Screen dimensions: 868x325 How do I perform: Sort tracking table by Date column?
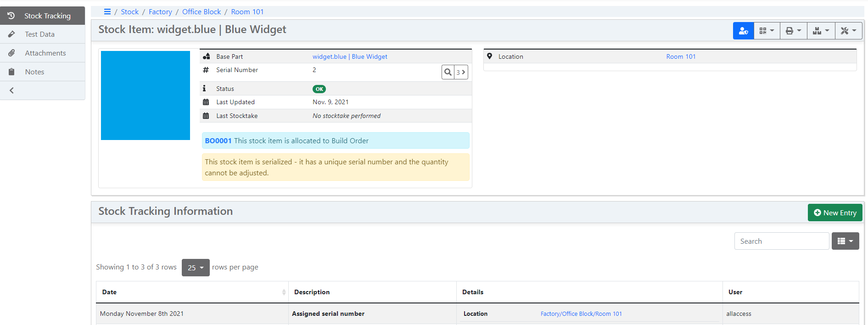(x=192, y=292)
